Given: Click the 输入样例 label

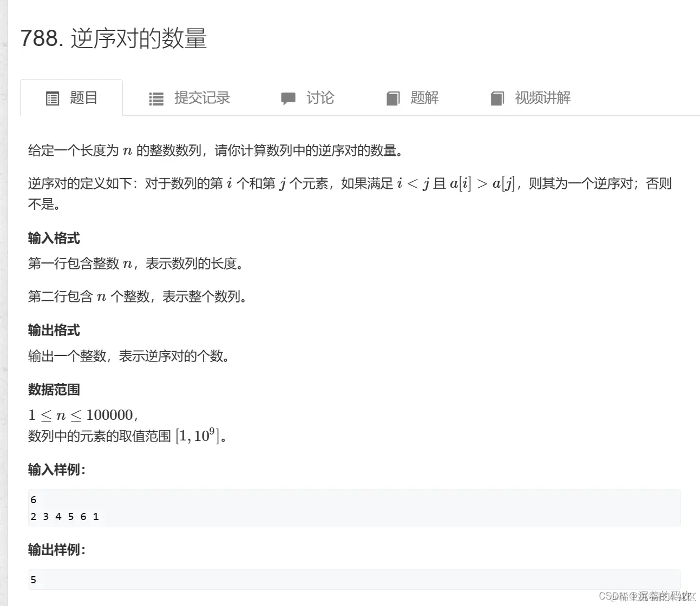Looking at the screenshot, I should pyautogui.click(x=56, y=470).
